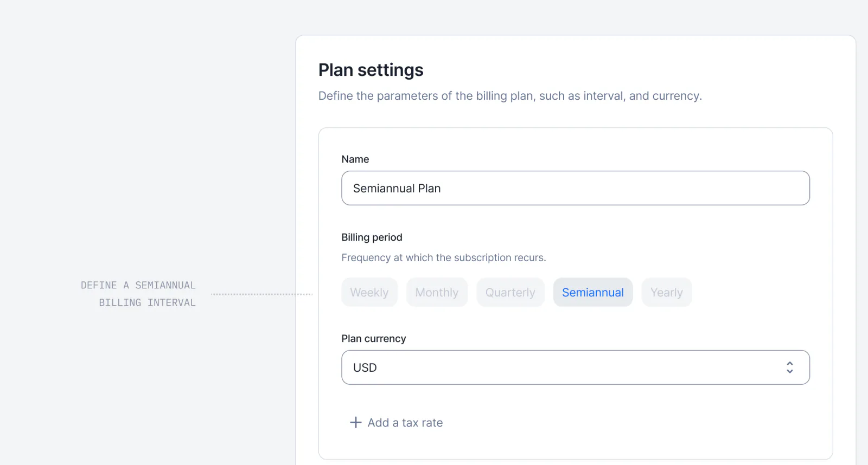The height and width of the screenshot is (465, 868).
Task: Select the Monthly billing period
Action: pos(437,292)
